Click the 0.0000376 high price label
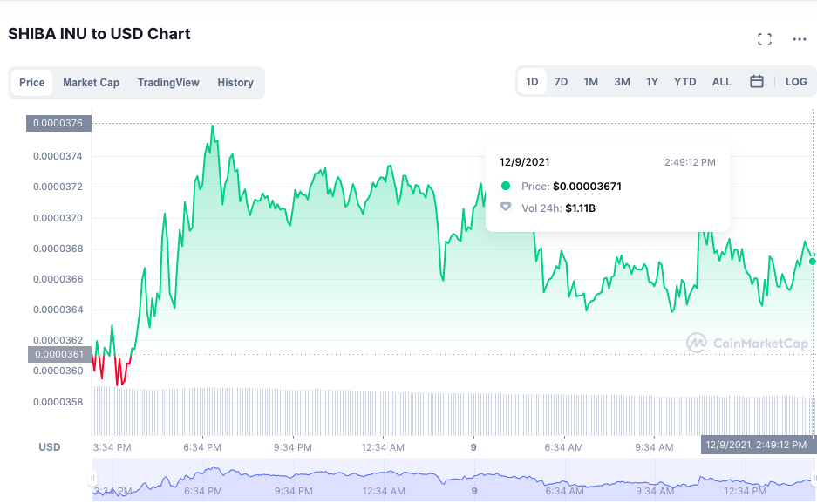Viewport: 817px width, 504px height. [x=58, y=123]
